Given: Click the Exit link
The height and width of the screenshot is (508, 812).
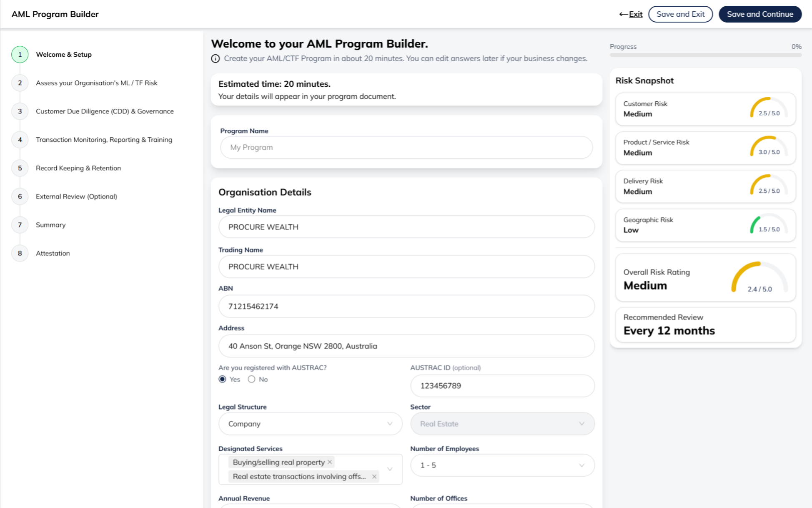Looking at the screenshot, I should 631,14.
